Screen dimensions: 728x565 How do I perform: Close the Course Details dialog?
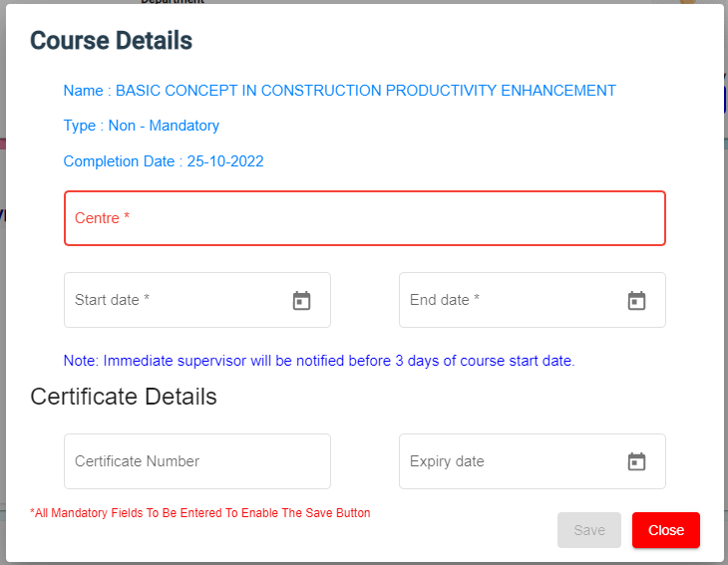tap(665, 530)
